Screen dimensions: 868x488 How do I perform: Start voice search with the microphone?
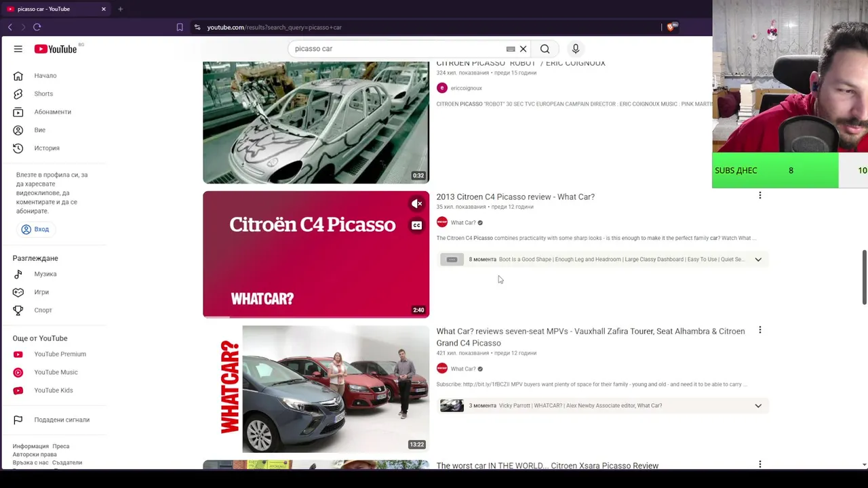575,49
